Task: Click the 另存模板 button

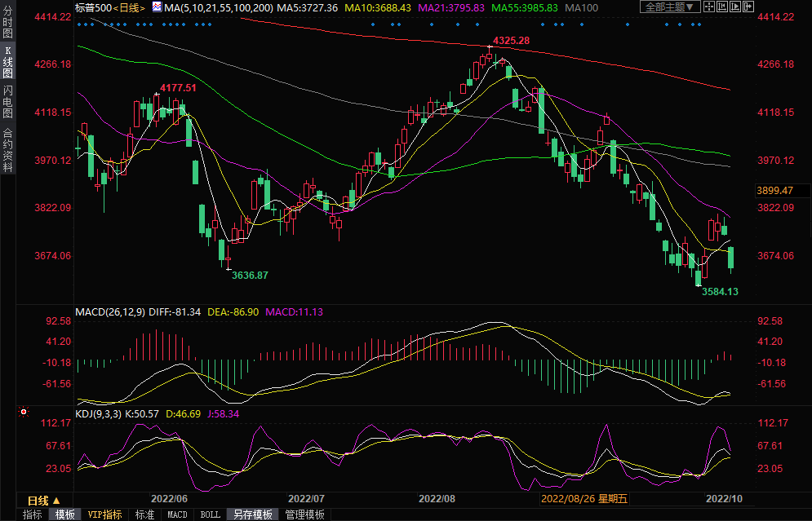Action: click(252, 514)
